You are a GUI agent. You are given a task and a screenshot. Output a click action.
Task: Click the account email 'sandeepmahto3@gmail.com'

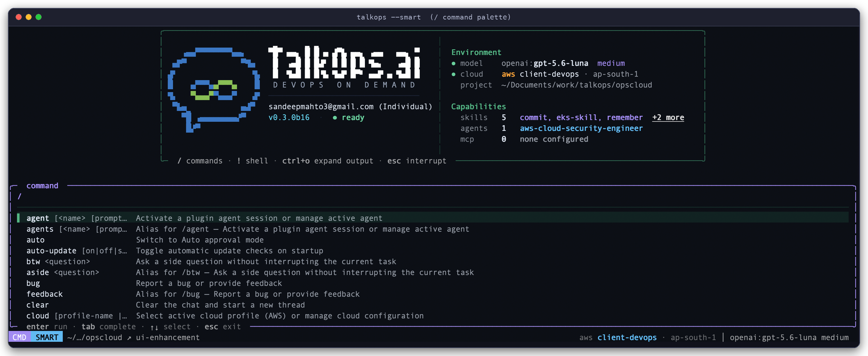[x=321, y=107]
